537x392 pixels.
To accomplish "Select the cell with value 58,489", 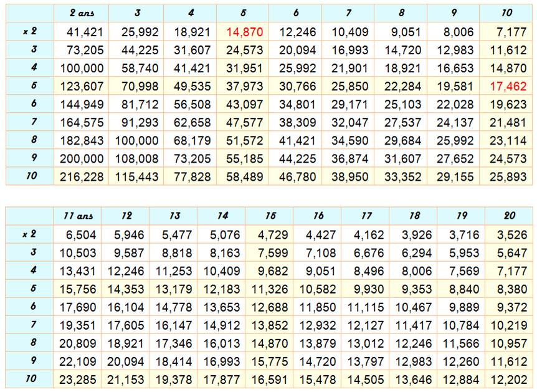I will [x=244, y=177].
